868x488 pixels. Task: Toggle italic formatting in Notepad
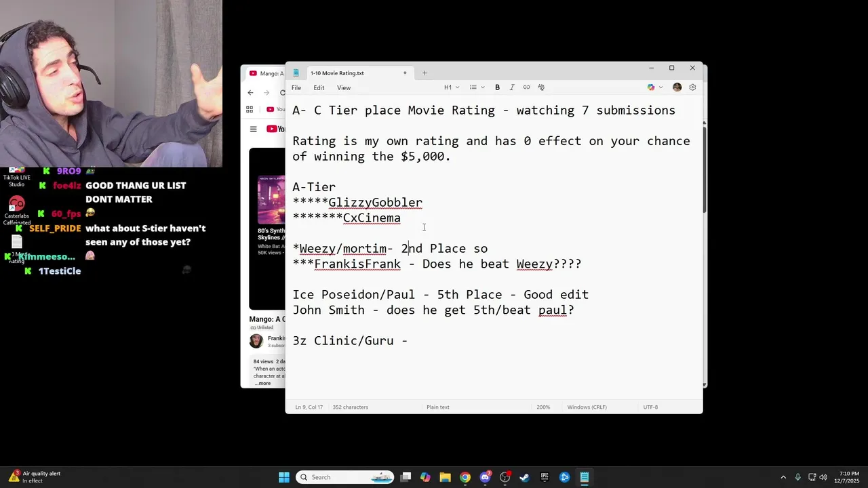pyautogui.click(x=512, y=87)
